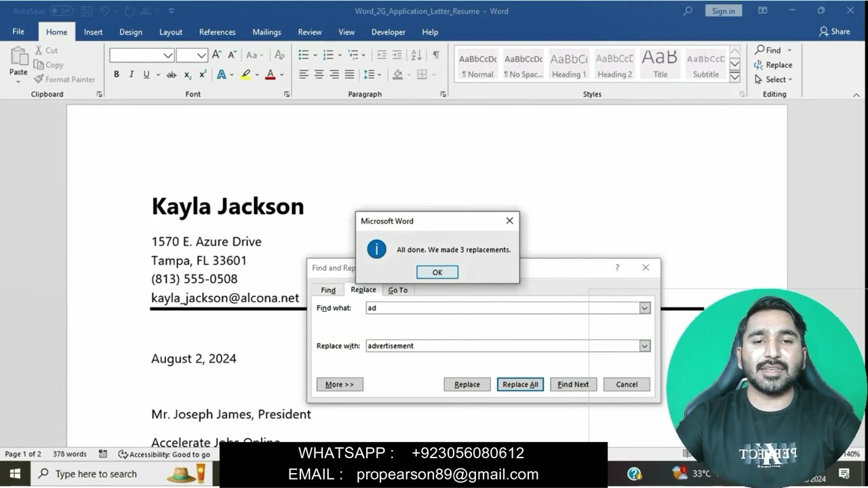The width and height of the screenshot is (868, 488).
Task: Select the Format Painter tool
Action: [64, 79]
